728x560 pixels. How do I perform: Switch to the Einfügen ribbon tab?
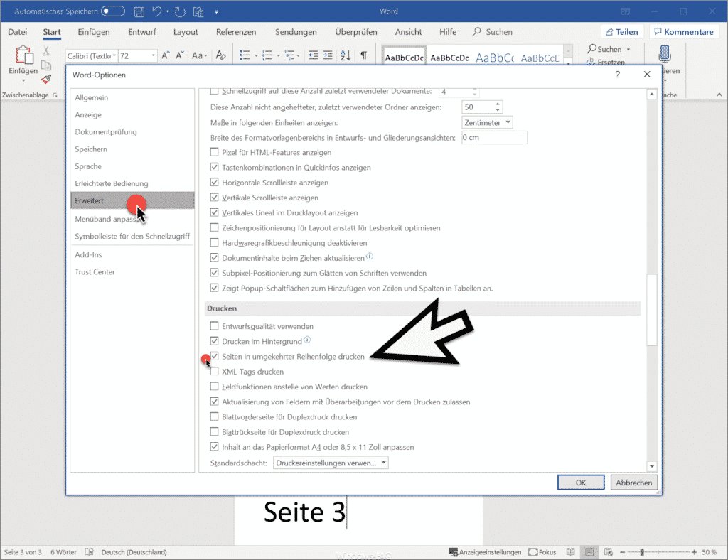click(x=94, y=32)
